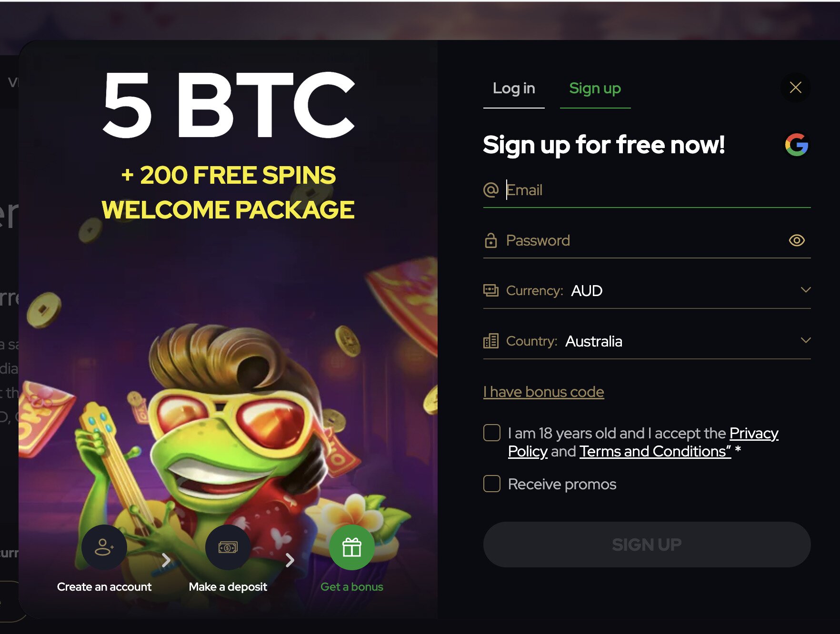Screen dimensions: 840x634
Task: Click the Make a deposit cash icon
Action: (x=228, y=547)
